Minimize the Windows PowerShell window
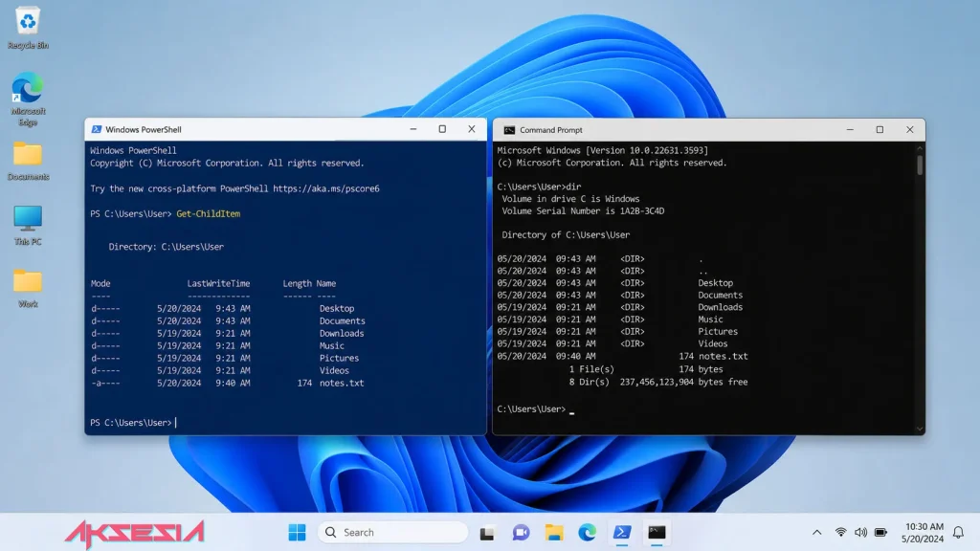This screenshot has height=551, width=980. [x=413, y=129]
